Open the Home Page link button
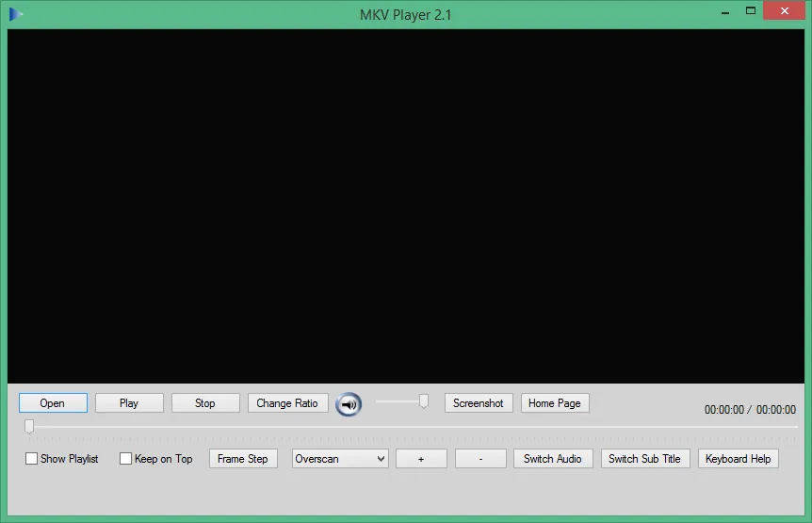The height and width of the screenshot is (523, 812). (555, 403)
